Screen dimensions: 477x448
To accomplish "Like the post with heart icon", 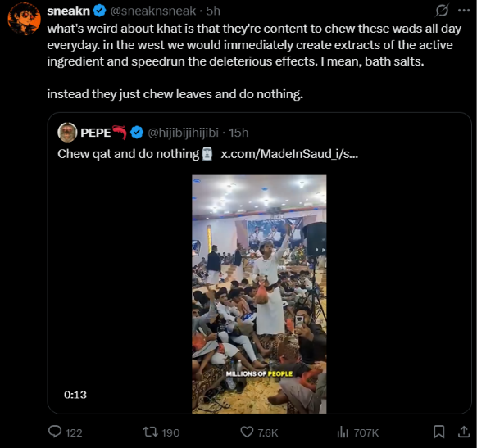I will (x=247, y=432).
